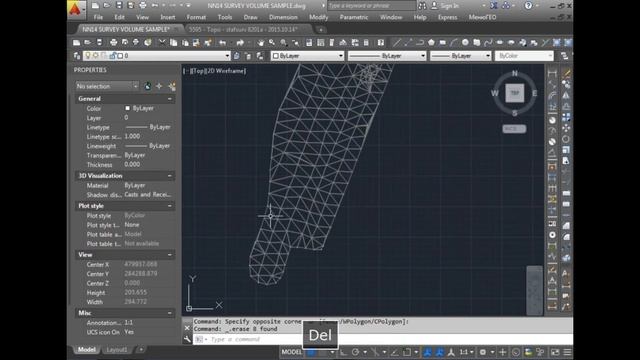Switch to the 5595 Topo drawing tab
Viewport: 640px width, 360px height.
tap(244, 29)
